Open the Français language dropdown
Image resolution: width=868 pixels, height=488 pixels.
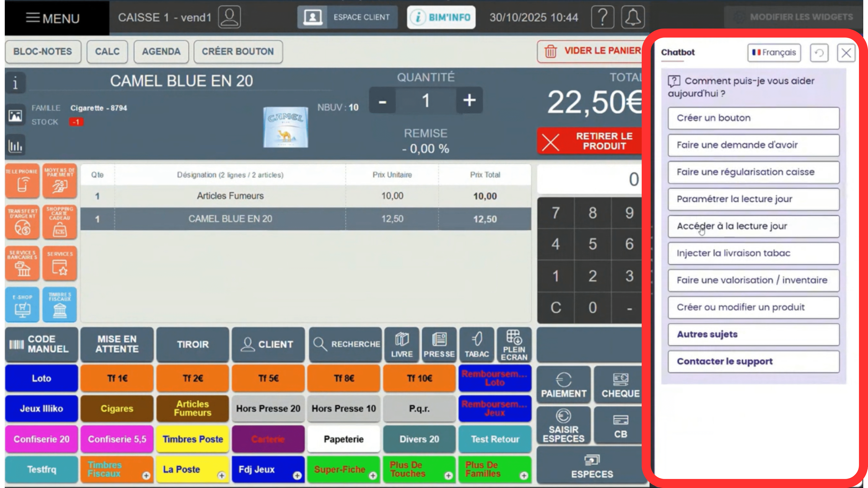(x=774, y=53)
